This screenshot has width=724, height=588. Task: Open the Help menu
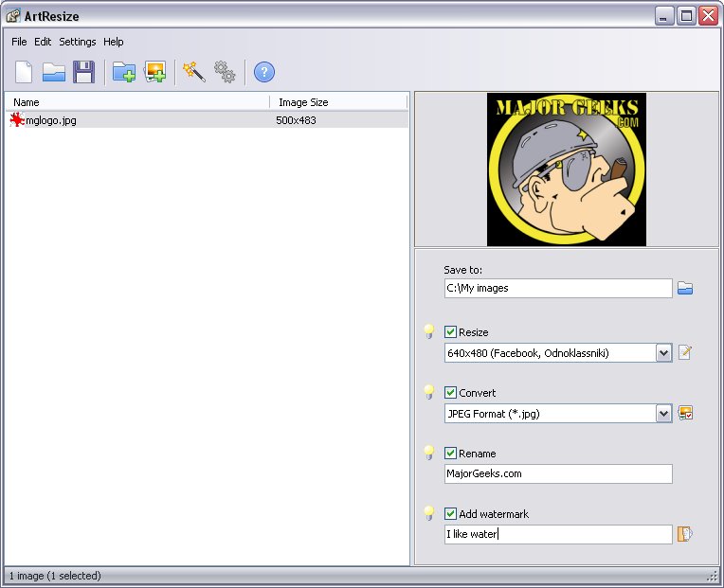(x=113, y=42)
